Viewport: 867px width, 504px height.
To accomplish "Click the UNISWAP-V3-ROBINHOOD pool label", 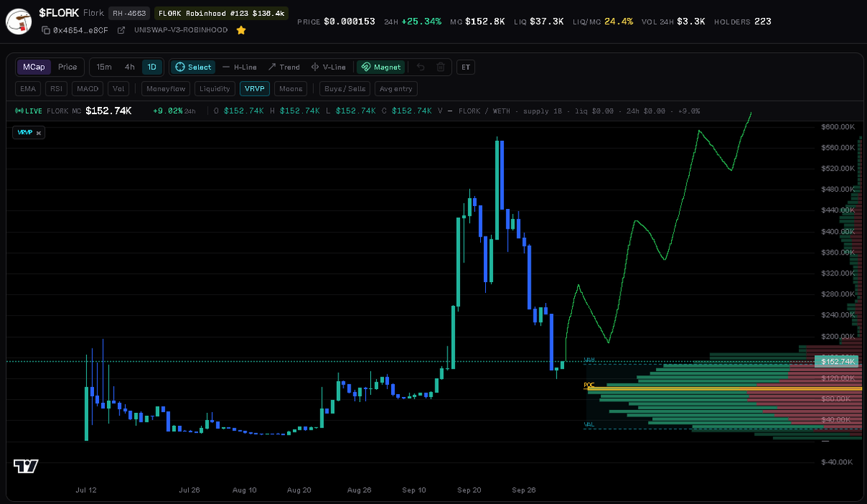I will pos(181,30).
